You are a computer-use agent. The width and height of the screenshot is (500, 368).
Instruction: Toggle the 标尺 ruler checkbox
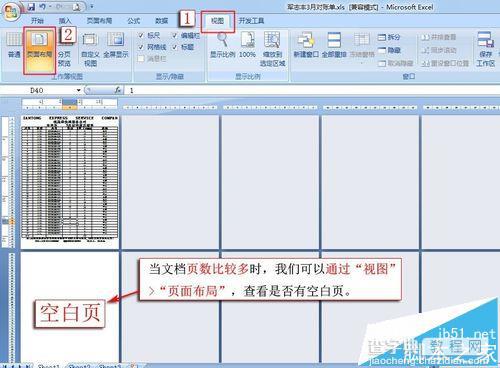tap(141, 35)
